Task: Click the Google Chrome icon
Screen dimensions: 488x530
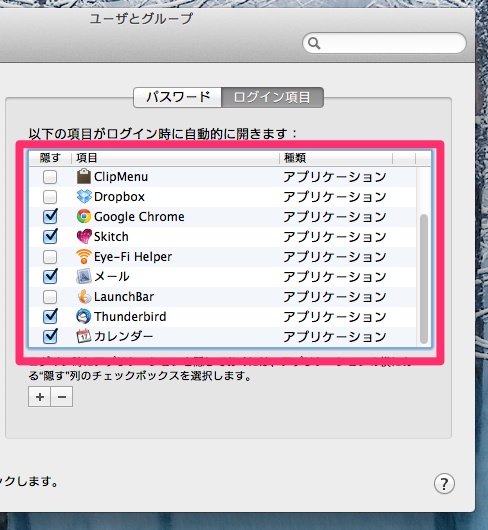Action: [x=84, y=216]
